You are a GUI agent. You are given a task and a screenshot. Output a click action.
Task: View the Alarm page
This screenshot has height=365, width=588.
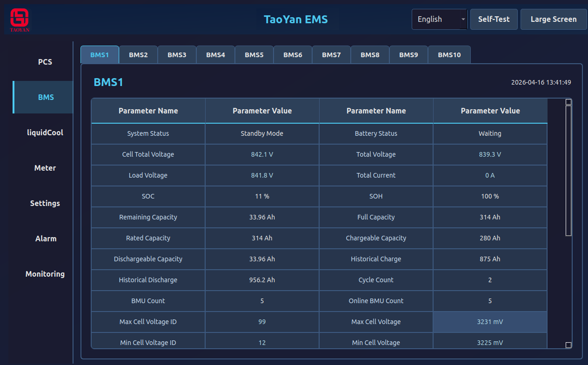(46, 239)
